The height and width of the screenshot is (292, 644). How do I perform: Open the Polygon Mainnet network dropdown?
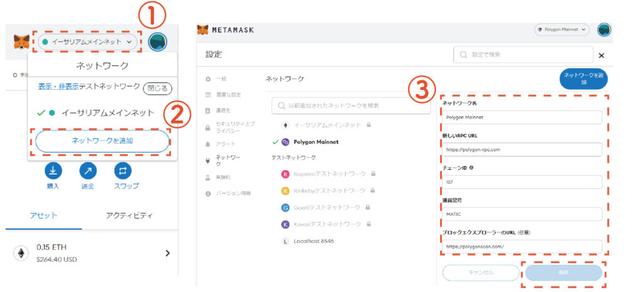[562, 30]
